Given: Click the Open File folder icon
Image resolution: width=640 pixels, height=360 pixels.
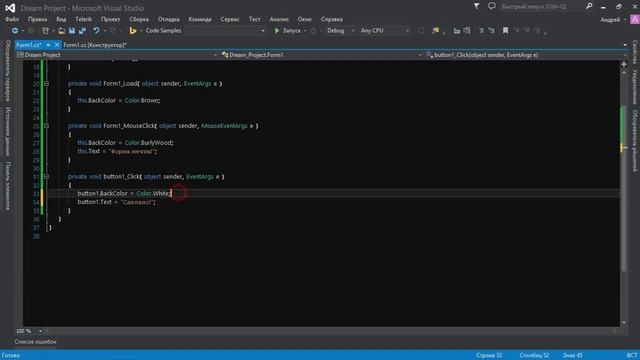Looking at the screenshot, I should 61,31.
